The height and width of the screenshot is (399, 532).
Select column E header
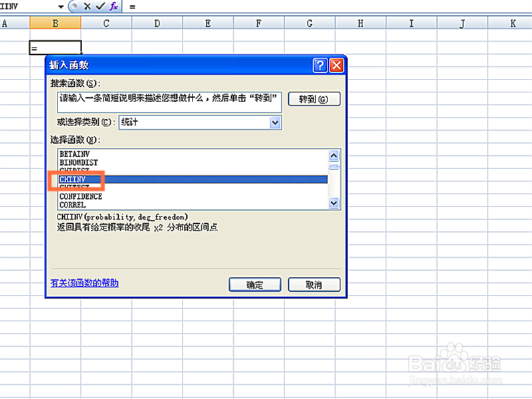pyautogui.click(x=208, y=23)
